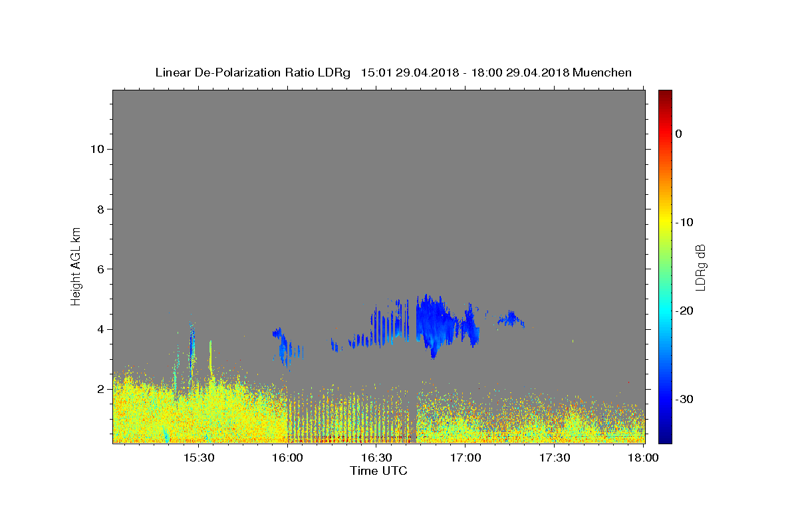The image size is (798, 532).
Task: Click the height tick label 8
Action: [x=100, y=209]
